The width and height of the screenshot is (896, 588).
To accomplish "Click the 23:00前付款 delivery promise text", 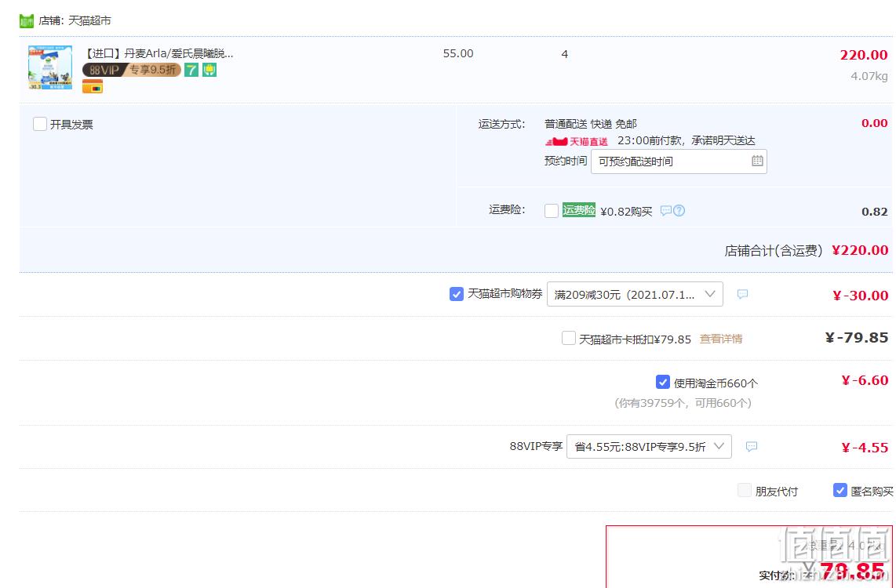I will [687, 140].
